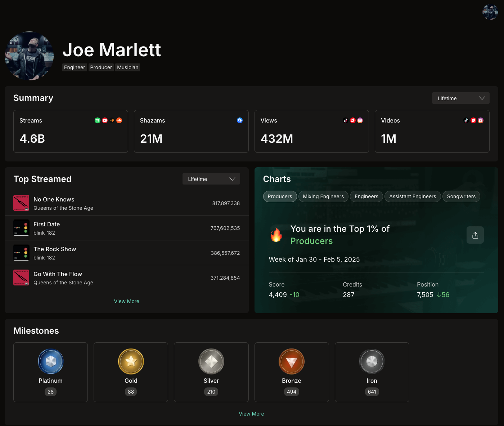The image size is (504, 426).
Task: Click the green Producers link in Charts
Action: coord(311,241)
